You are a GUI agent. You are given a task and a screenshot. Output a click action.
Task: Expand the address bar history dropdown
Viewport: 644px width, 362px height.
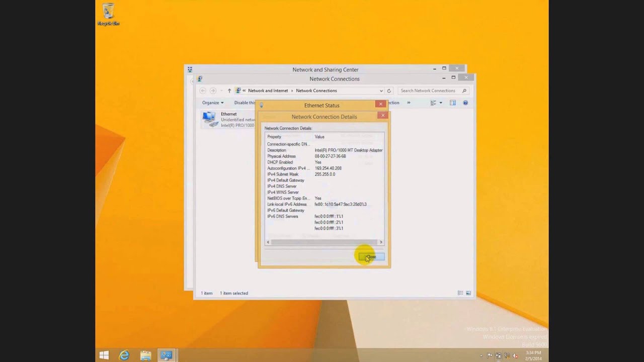381,90
